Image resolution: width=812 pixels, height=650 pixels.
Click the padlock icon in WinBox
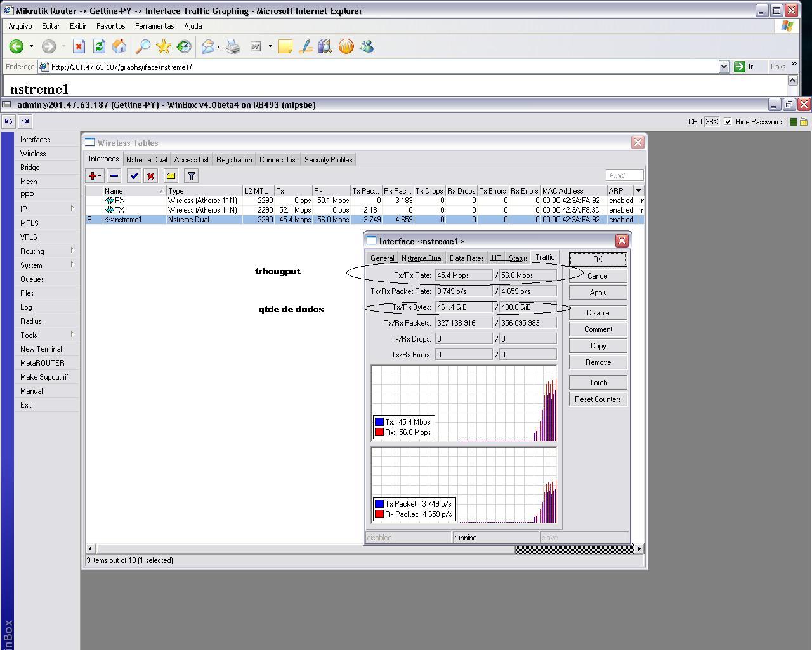coord(804,122)
